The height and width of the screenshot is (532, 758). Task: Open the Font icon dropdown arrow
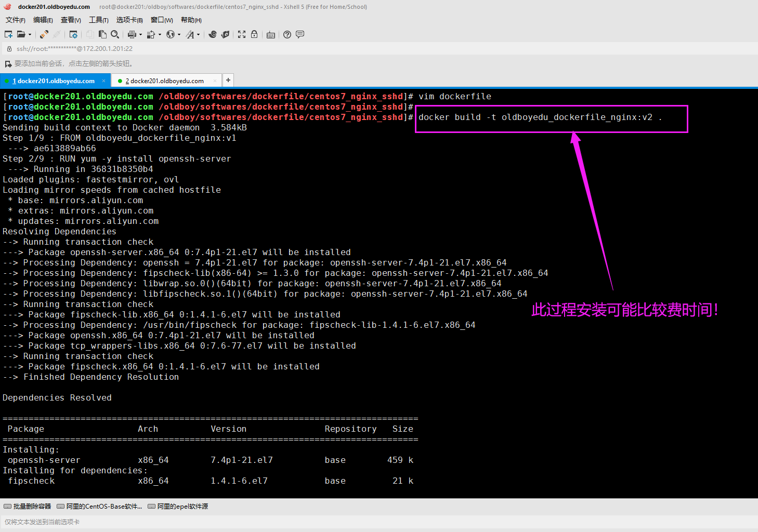[x=198, y=35]
